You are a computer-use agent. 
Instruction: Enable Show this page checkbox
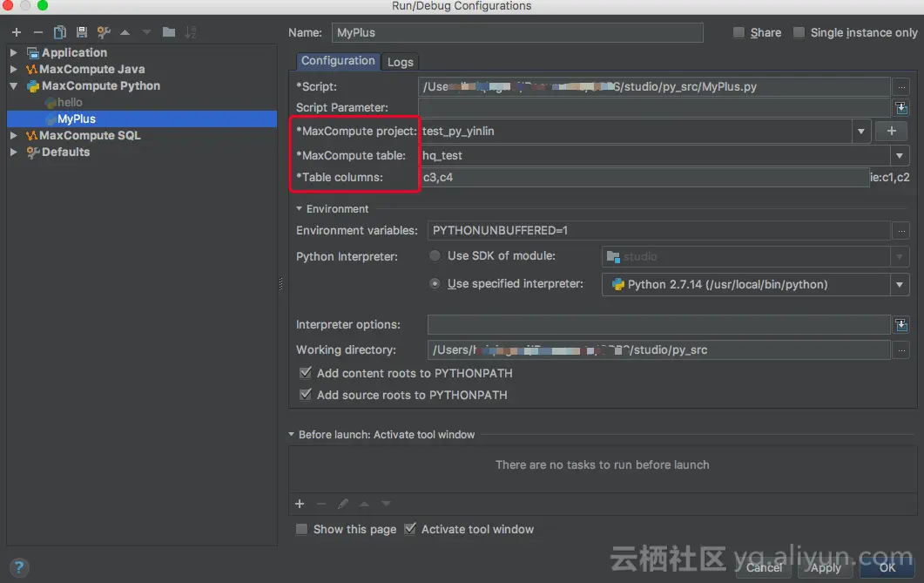(301, 529)
